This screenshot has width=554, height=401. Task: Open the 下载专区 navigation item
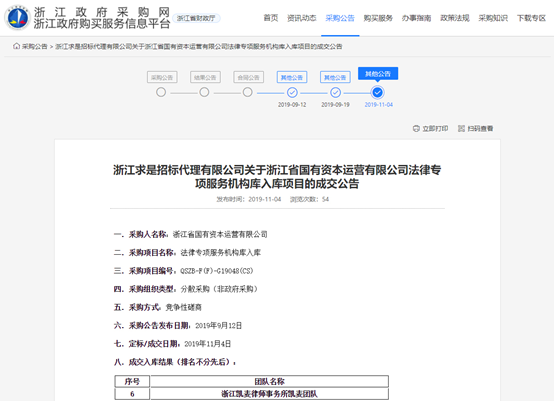point(531,18)
